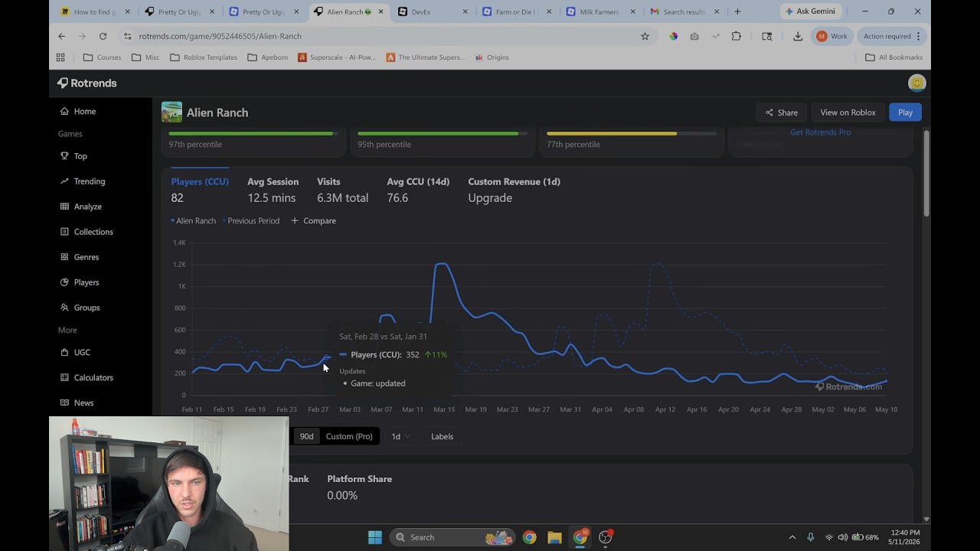The height and width of the screenshot is (551, 980).
Task: Click the Top trophy icon
Action: (64, 156)
